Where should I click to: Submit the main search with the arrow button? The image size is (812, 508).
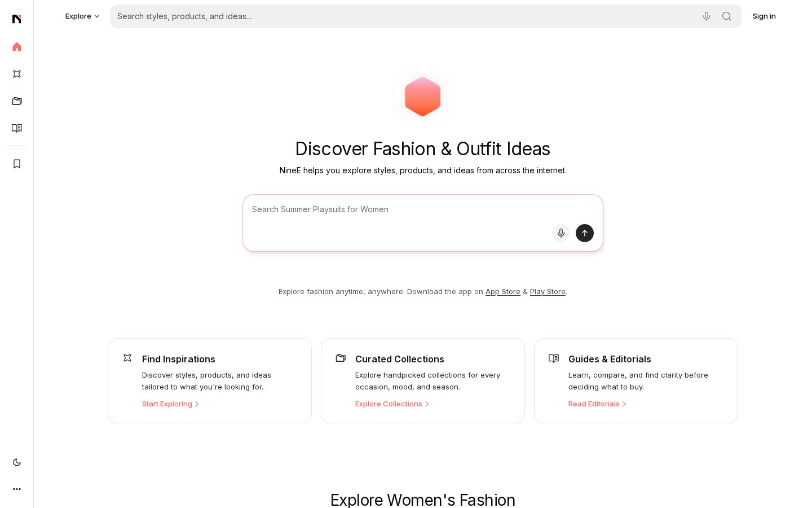pos(585,233)
